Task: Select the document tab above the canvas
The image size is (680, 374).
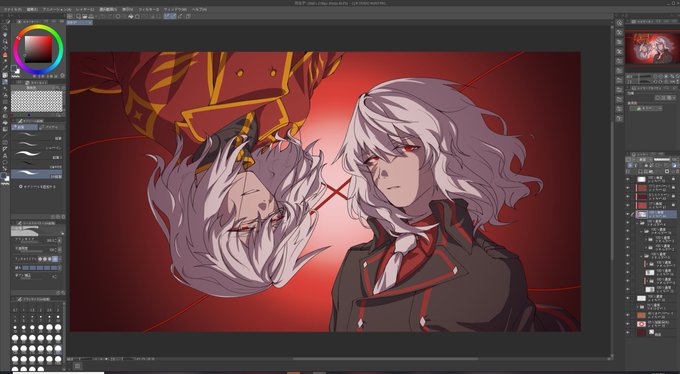Action: coord(79,22)
